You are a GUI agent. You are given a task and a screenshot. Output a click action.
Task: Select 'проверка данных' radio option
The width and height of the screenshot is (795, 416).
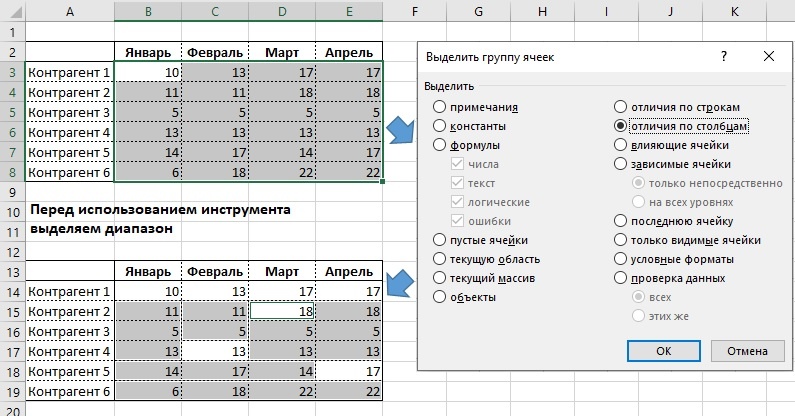(x=621, y=278)
